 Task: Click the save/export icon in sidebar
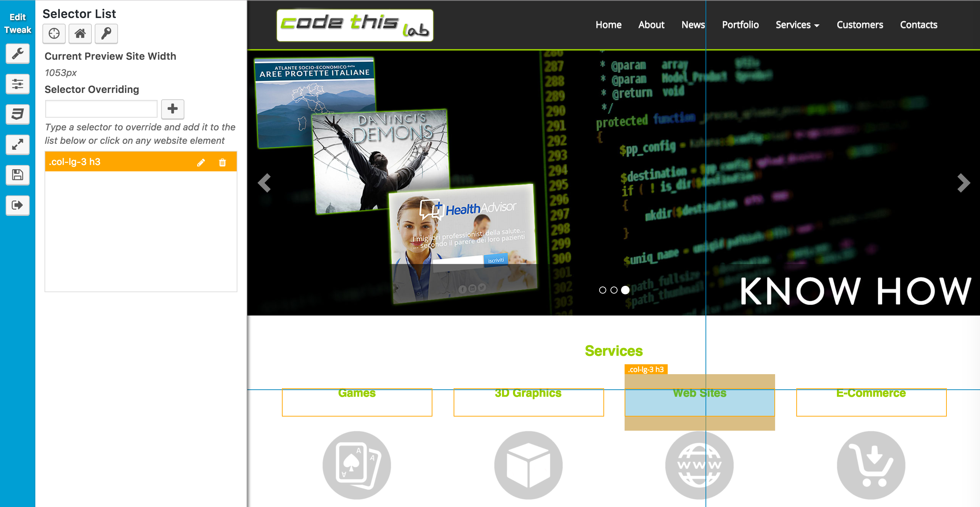pyautogui.click(x=17, y=175)
